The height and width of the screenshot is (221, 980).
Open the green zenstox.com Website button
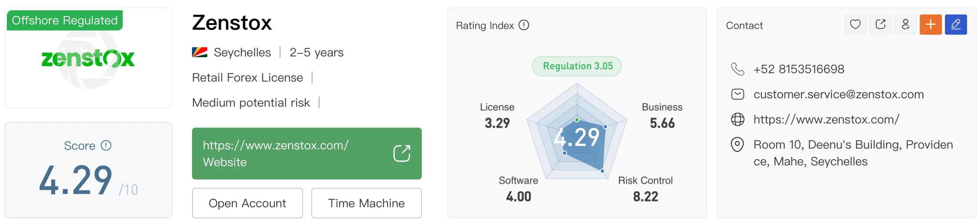307,154
